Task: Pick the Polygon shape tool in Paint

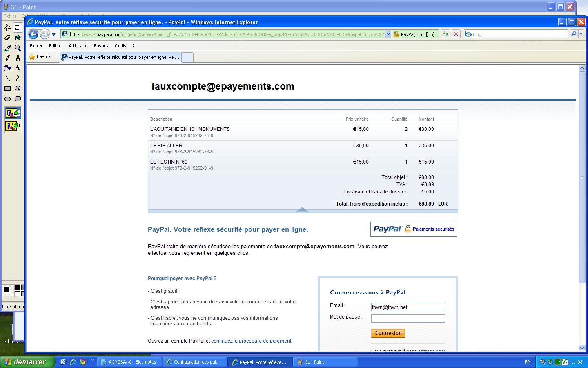Action: pyautogui.click(x=18, y=89)
